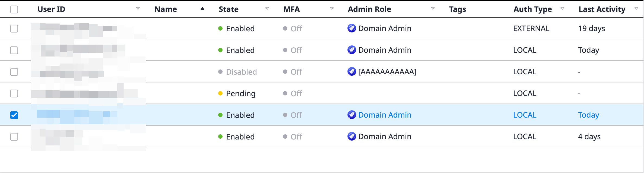Viewport: 644px width, 173px height.
Task: Click rocket icon in EXTERNAL user row
Action: coord(352,28)
